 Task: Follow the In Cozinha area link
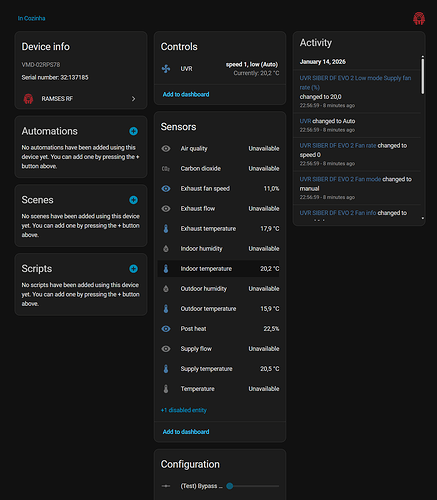(x=32, y=18)
